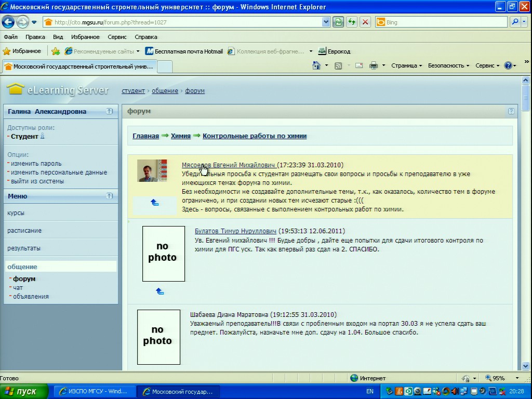This screenshot has width=532, height=399.
Task: Open расписание in the sidebar menu
Action: (24, 231)
